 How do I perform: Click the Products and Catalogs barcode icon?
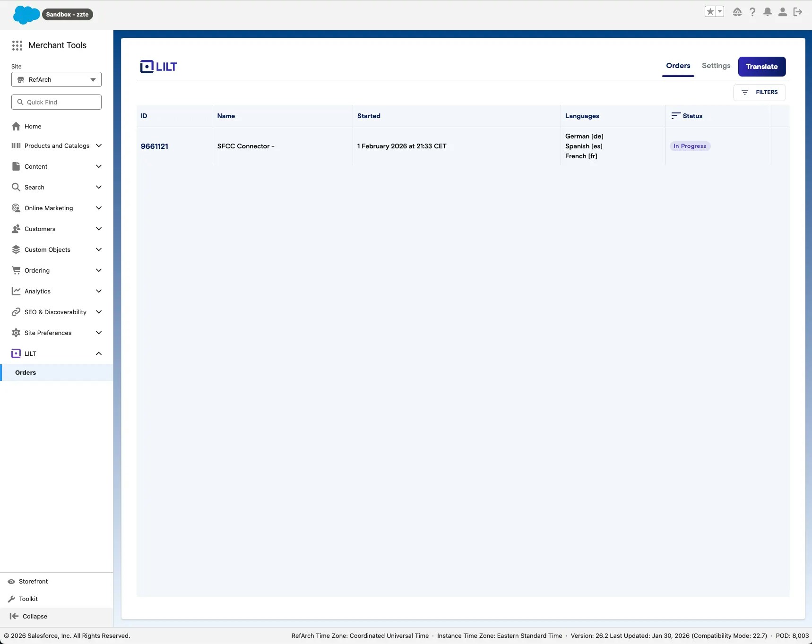point(16,146)
